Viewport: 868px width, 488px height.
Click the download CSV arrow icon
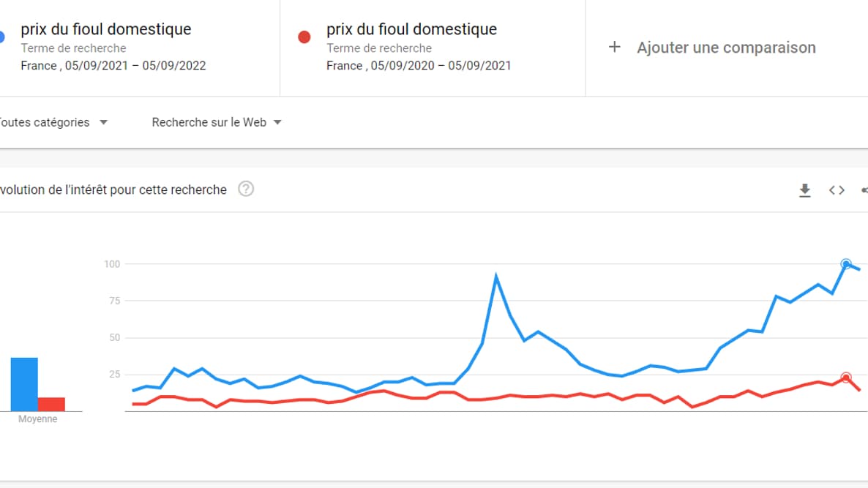pyautogui.click(x=805, y=190)
